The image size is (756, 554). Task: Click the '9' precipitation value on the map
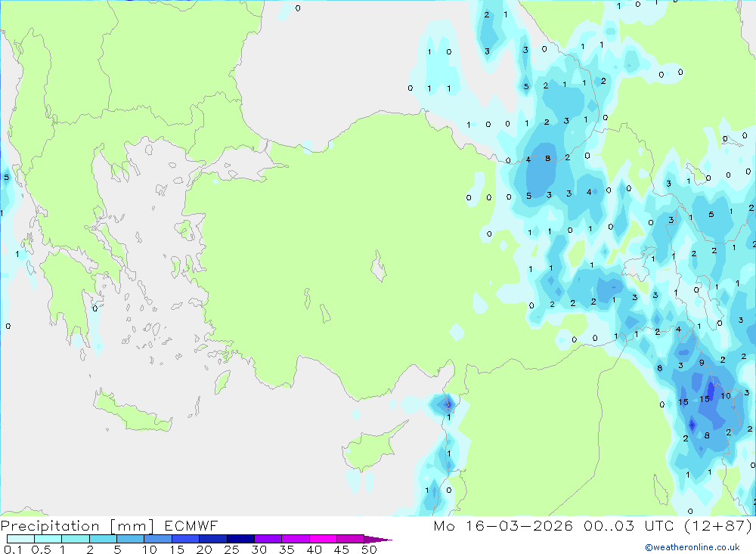702,363
